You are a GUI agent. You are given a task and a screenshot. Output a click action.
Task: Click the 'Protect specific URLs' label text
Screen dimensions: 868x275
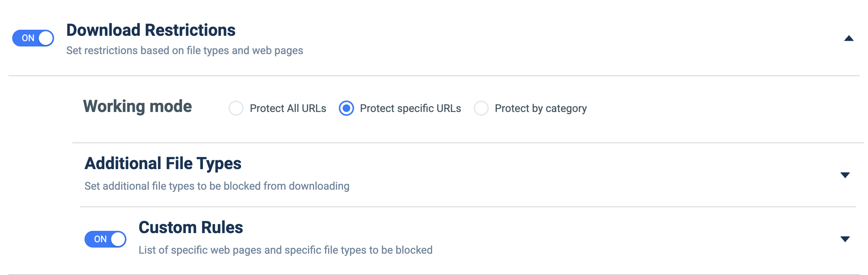click(410, 109)
